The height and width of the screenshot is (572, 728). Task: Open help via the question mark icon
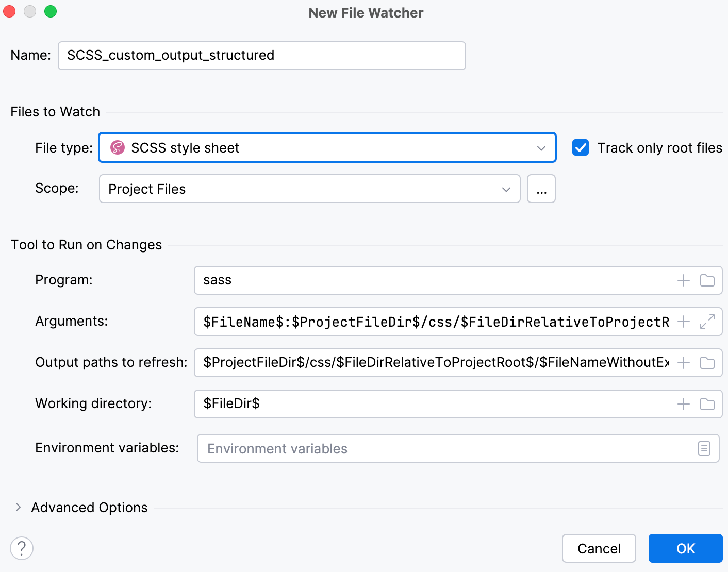coord(22,548)
